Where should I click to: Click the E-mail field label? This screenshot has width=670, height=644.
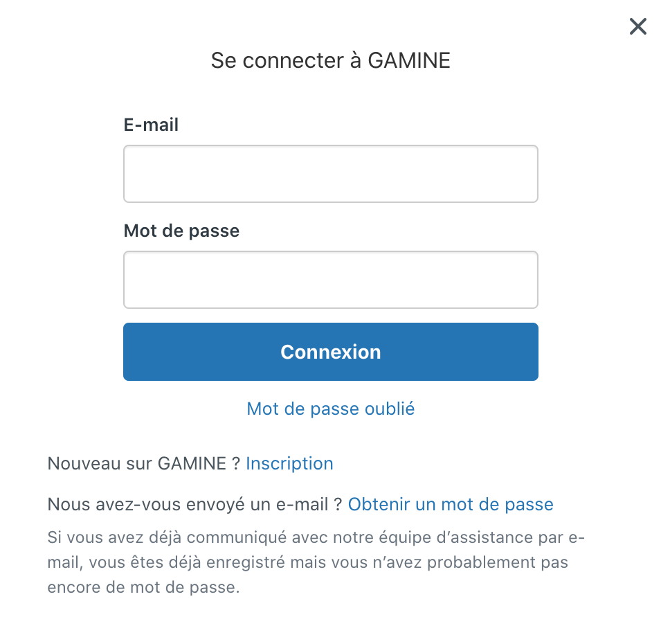pos(151,125)
